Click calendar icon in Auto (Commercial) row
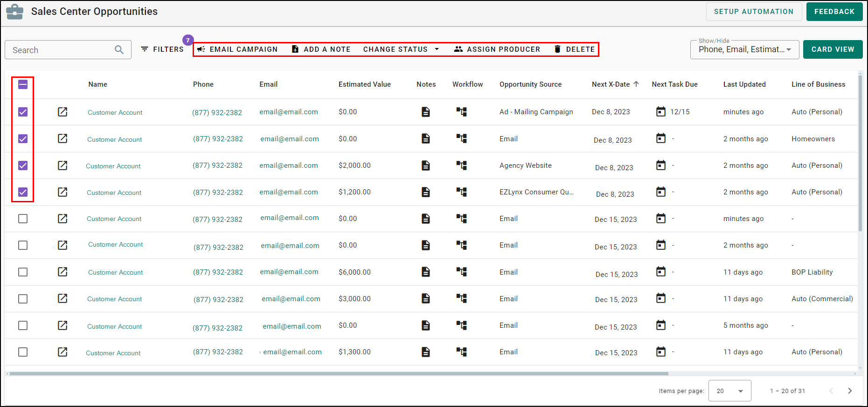 (x=661, y=298)
